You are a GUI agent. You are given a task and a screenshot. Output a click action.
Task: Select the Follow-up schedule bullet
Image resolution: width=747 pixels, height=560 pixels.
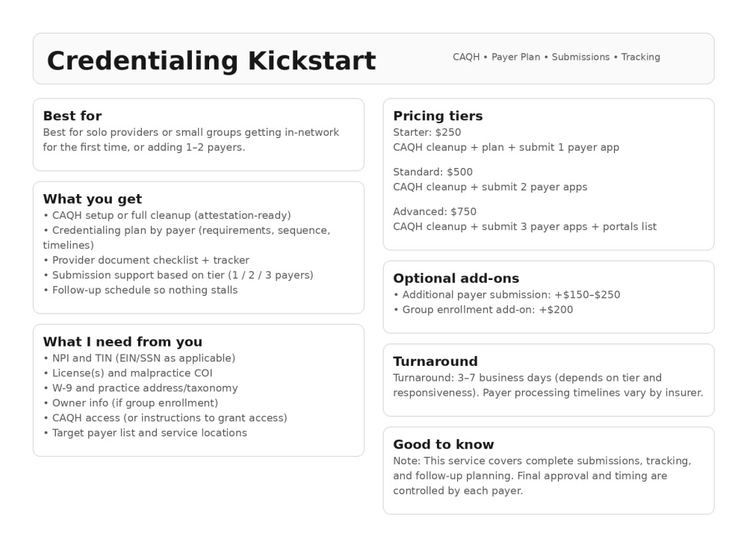[x=140, y=290]
